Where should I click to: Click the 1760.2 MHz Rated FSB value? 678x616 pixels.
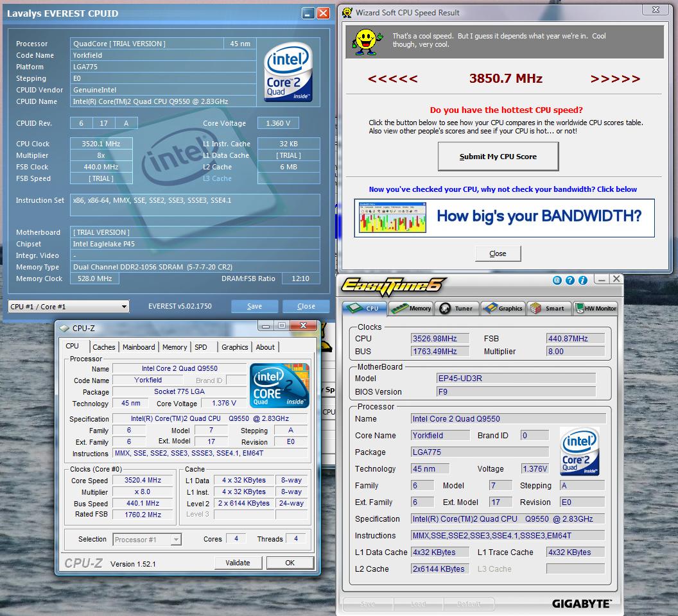pyautogui.click(x=143, y=515)
